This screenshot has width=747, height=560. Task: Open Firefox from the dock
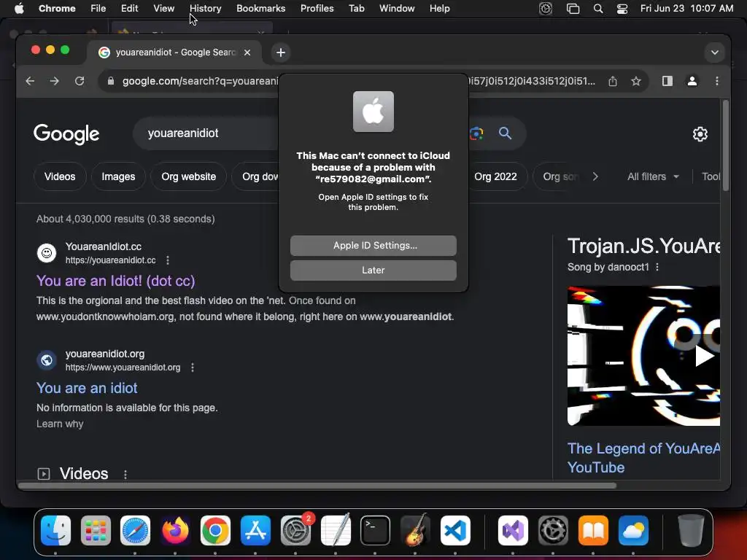coord(175,531)
